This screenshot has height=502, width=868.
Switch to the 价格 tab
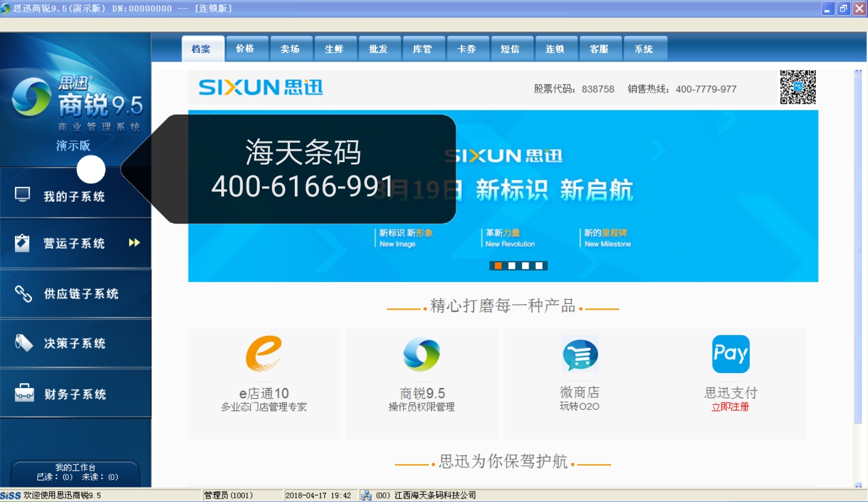[245, 49]
